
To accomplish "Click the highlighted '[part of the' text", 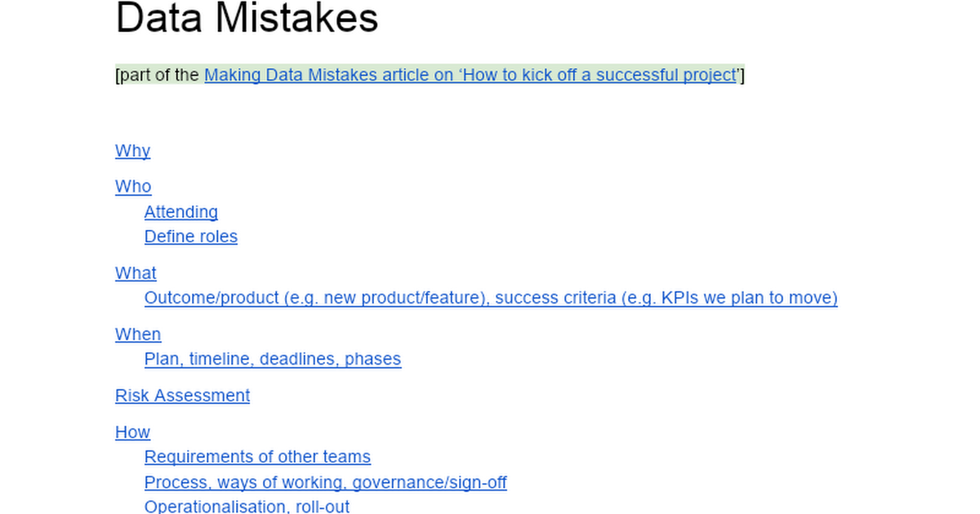I will point(158,75).
